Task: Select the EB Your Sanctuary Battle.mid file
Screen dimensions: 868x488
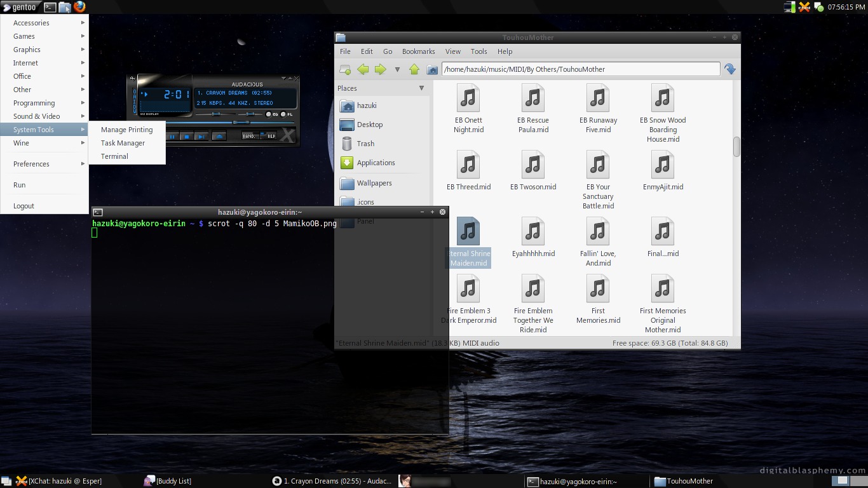Action: [598, 180]
